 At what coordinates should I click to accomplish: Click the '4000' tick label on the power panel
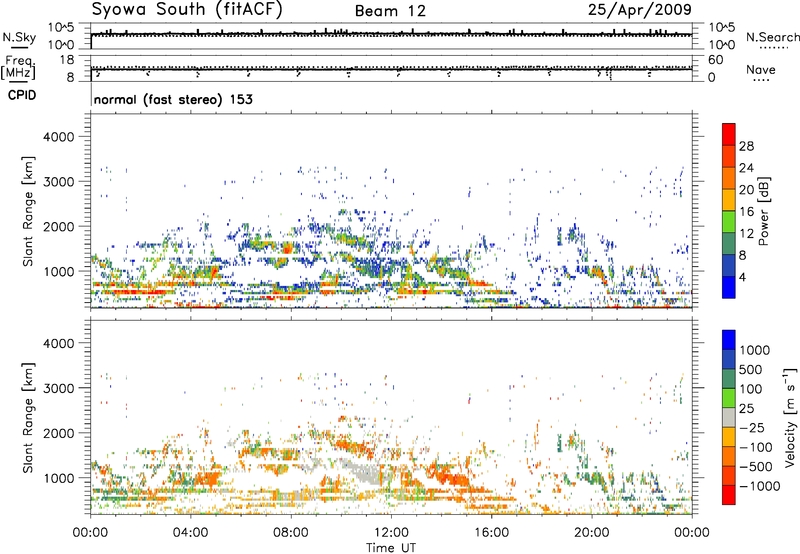coord(59,137)
